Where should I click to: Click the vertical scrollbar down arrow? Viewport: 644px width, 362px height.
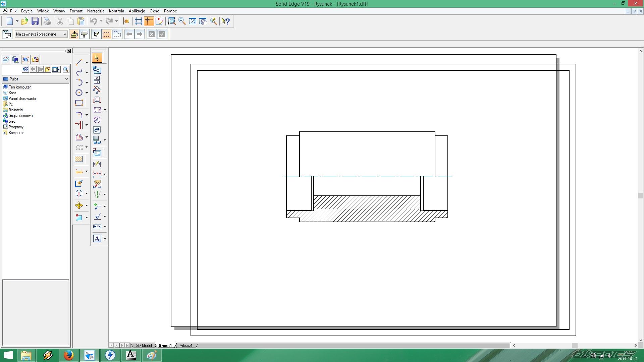pyautogui.click(x=641, y=340)
